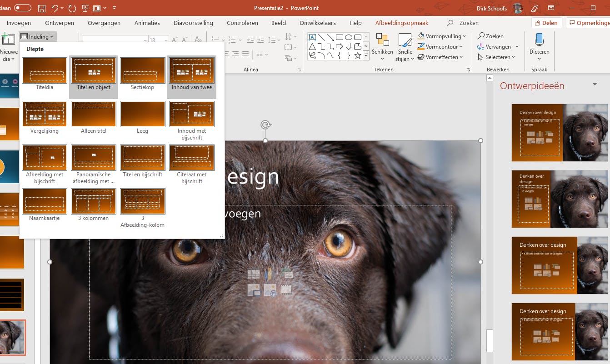Screen dimensions: 610x364
Task: Insert a table using the slide placeholder icon
Action: (254, 274)
